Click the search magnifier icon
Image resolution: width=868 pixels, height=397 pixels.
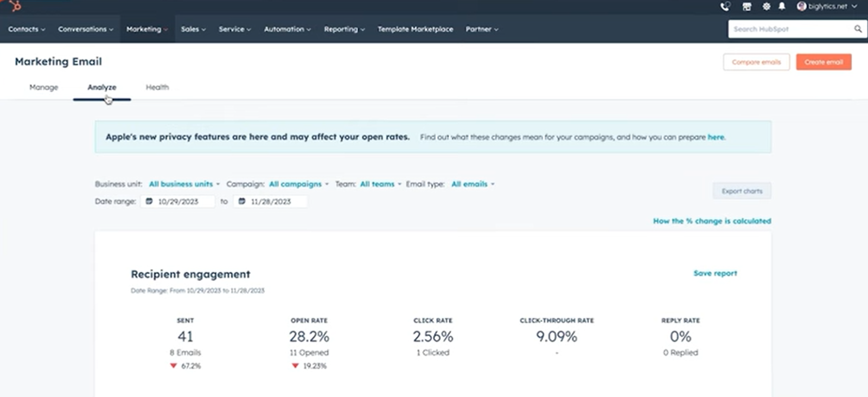pyautogui.click(x=858, y=29)
